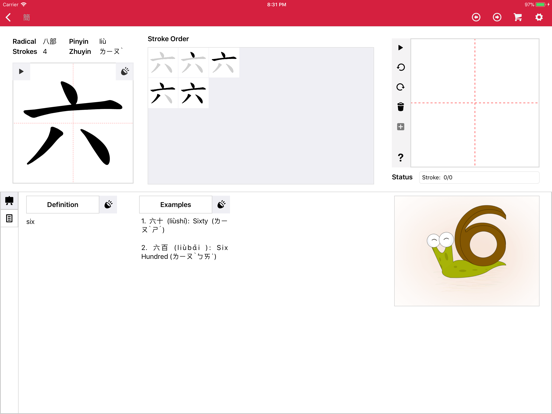Tap the 8:31 PM clock in status bar
Viewport: 552px width, 414px height.
click(x=276, y=5)
